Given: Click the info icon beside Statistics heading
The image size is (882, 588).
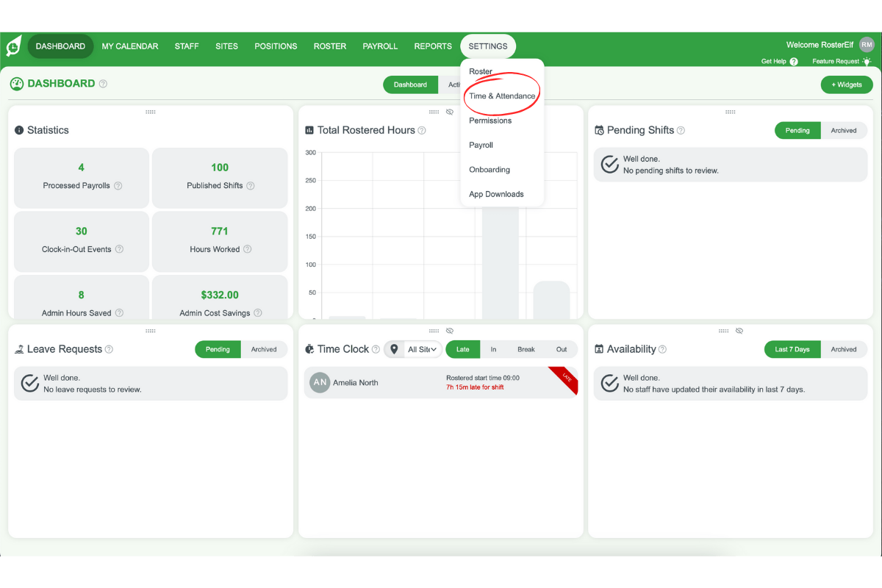Looking at the screenshot, I should pos(18,130).
